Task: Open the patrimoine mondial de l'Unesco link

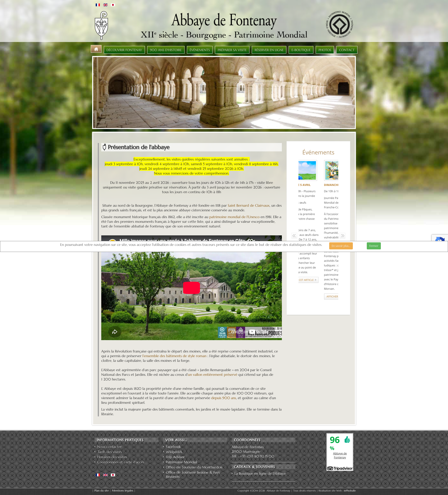Action: (234, 217)
